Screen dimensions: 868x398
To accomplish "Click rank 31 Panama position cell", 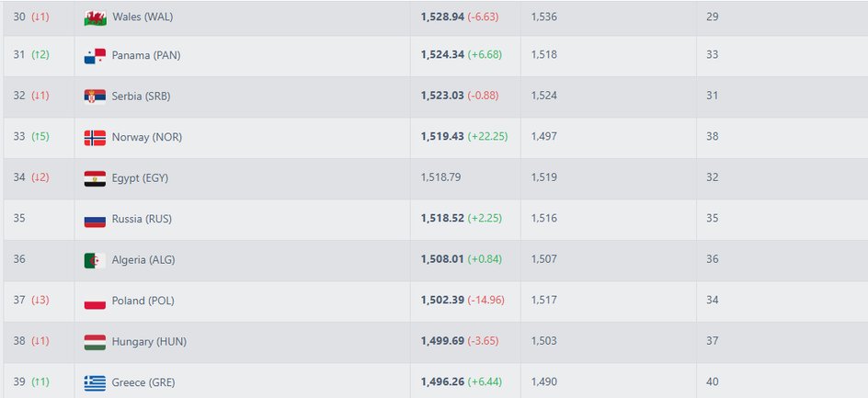I will [39, 56].
